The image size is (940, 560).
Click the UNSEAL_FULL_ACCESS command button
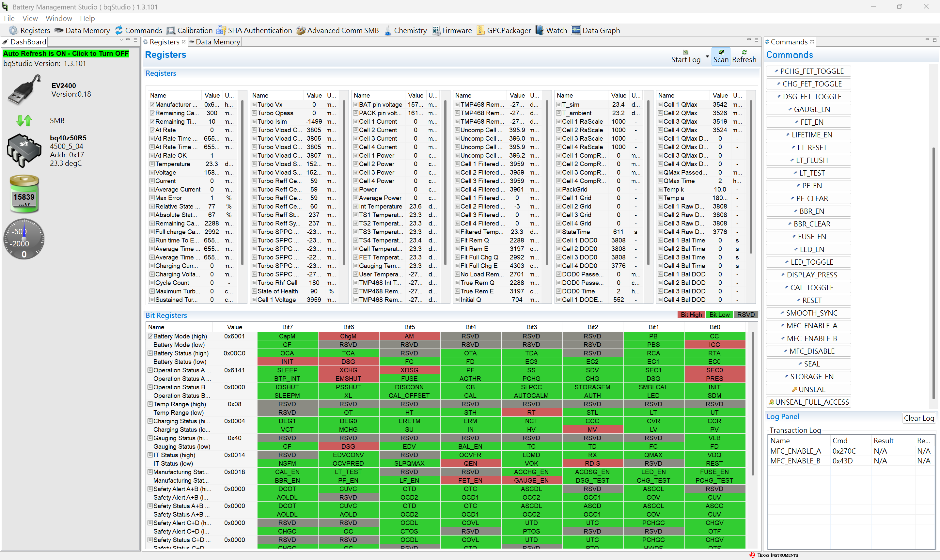pyautogui.click(x=808, y=402)
